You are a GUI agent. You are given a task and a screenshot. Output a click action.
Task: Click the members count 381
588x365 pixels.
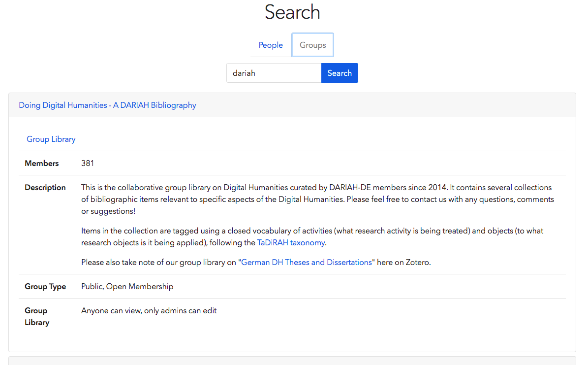(88, 164)
